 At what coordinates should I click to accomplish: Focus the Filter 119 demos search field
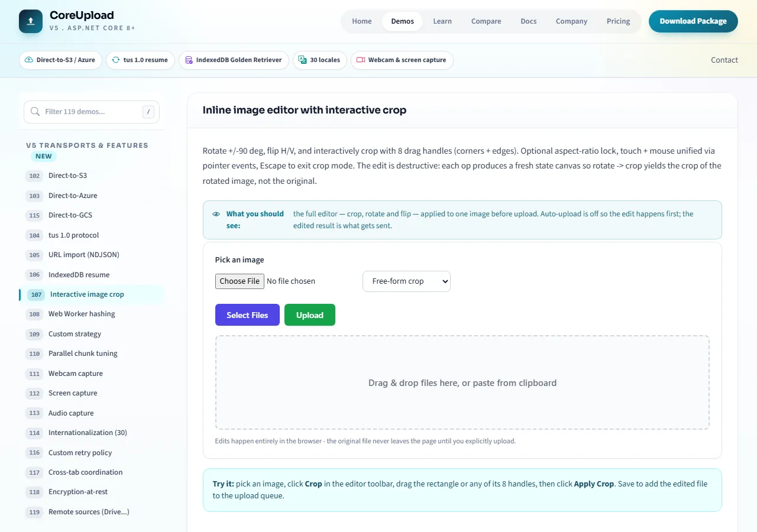tap(92, 112)
